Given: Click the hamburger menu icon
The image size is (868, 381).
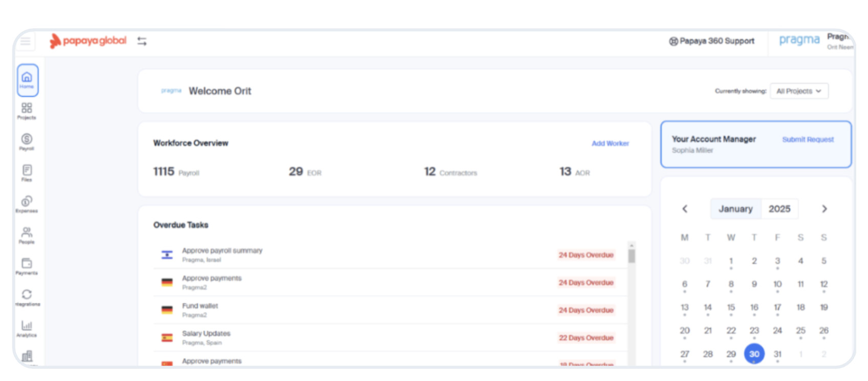Looking at the screenshot, I should coord(26,41).
